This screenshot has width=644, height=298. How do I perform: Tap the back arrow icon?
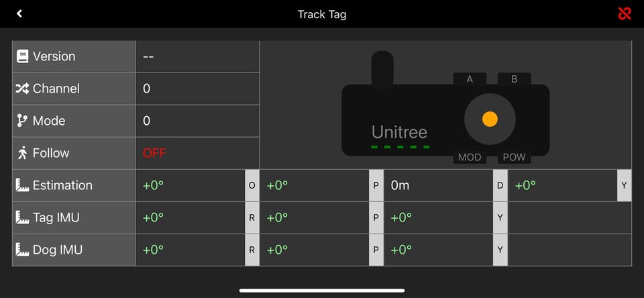click(19, 13)
